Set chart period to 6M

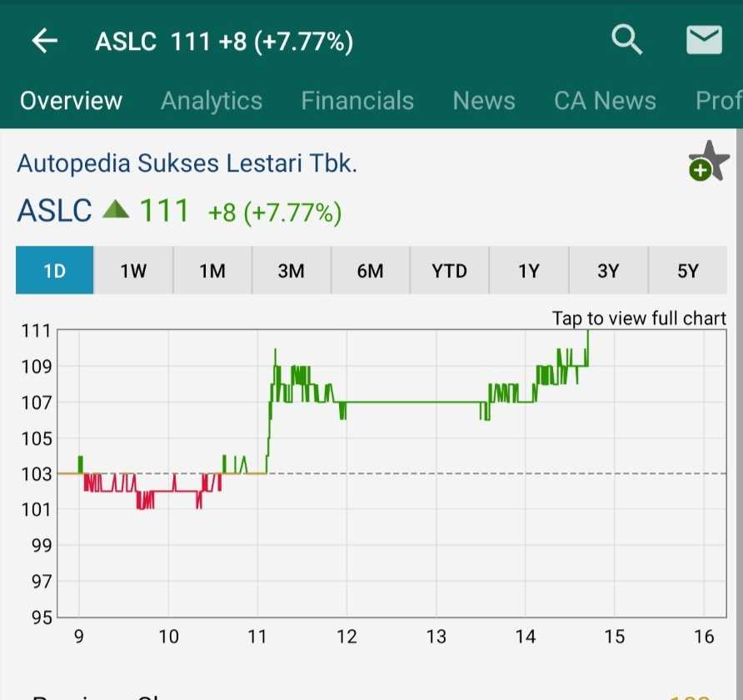click(370, 271)
